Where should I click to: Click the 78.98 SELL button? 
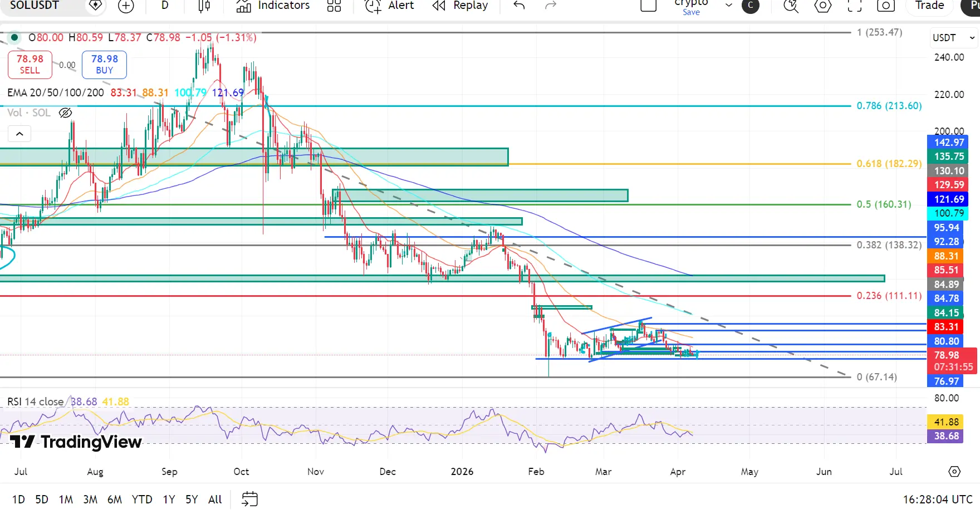30,65
